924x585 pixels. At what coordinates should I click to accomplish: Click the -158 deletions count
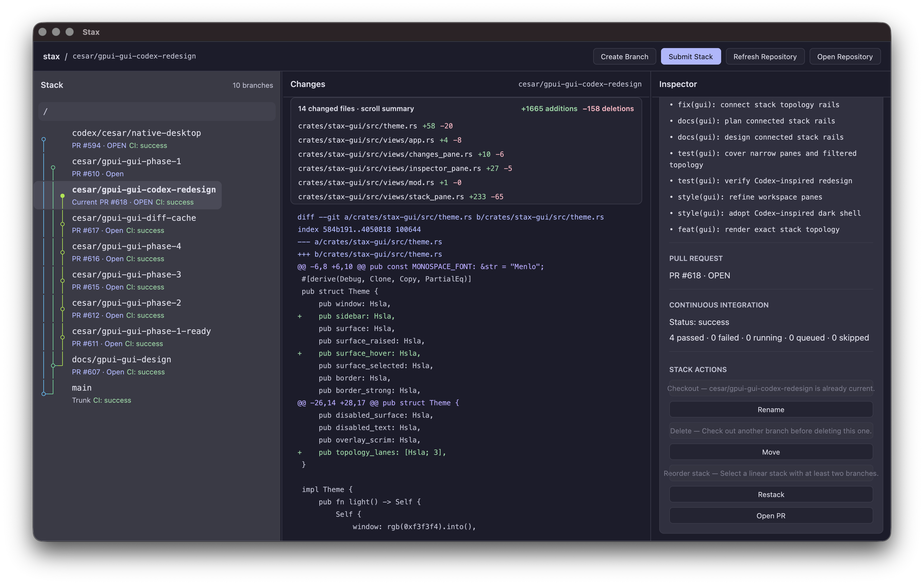point(608,109)
